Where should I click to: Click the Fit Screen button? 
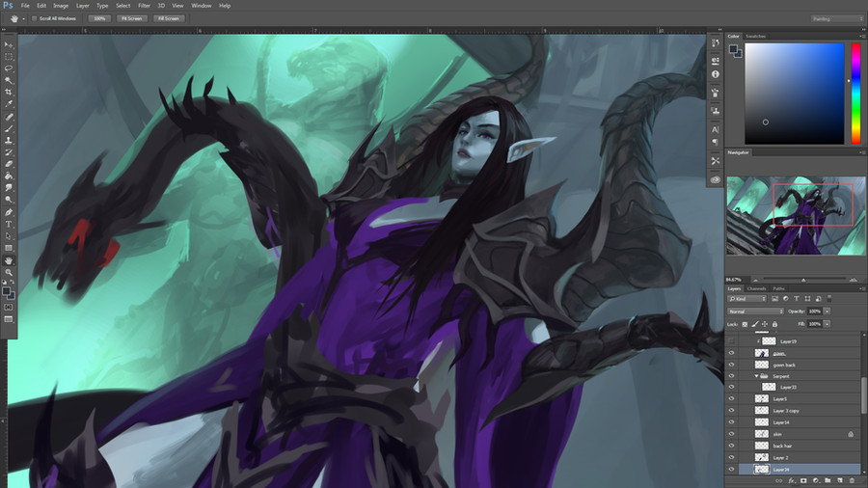(x=132, y=18)
